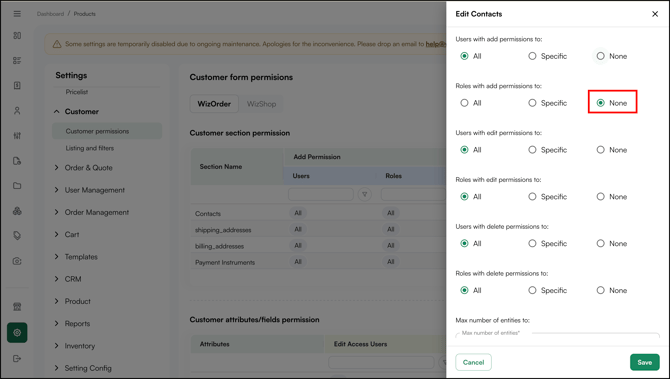Open the tag icon in sidebar
The width and height of the screenshot is (670, 379).
coord(17,235)
